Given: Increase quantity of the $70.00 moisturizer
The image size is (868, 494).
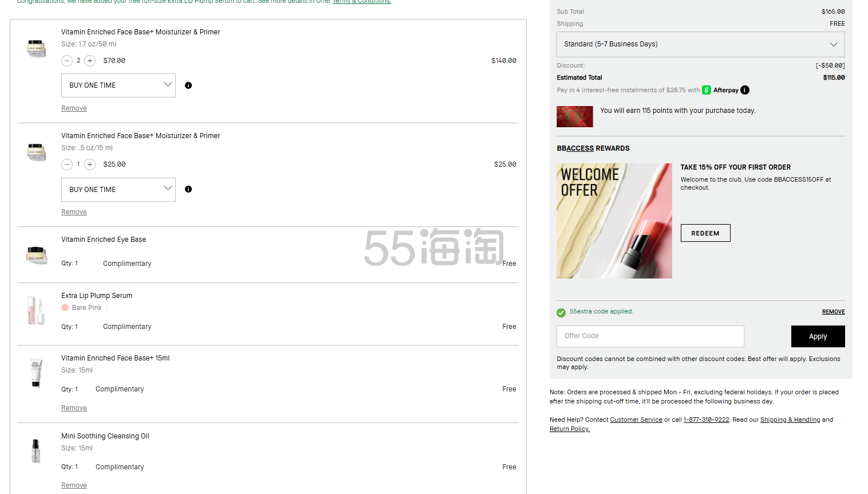Looking at the screenshot, I should pos(90,61).
